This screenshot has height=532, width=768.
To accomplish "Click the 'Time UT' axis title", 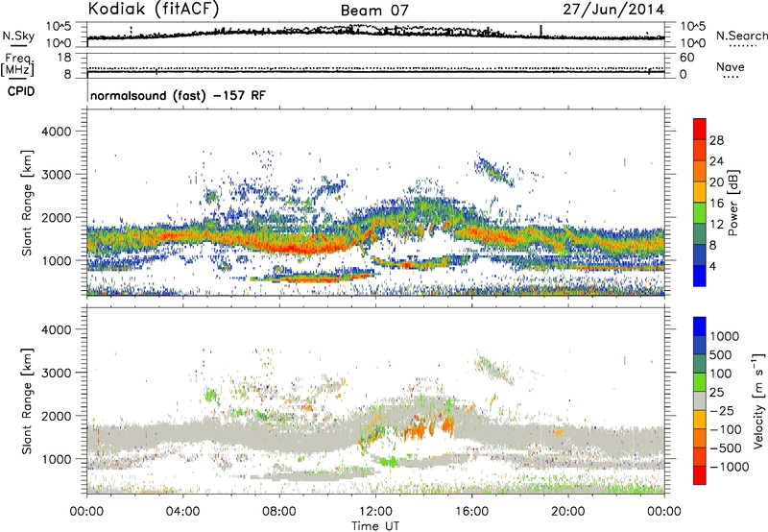I will point(375,526).
